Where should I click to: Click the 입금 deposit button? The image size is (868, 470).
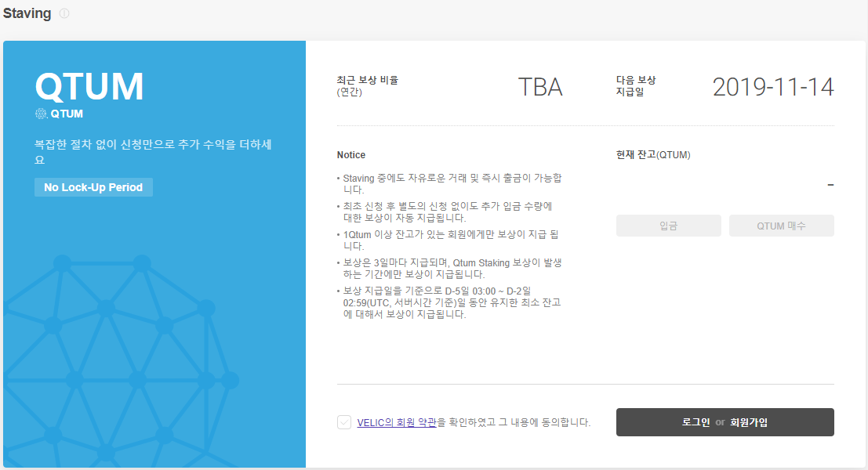click(x=668, y=226)
